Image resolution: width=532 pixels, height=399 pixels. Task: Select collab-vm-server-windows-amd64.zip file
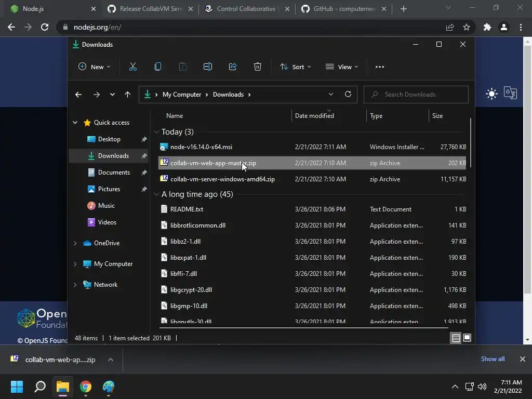click(x=312, y=179)
